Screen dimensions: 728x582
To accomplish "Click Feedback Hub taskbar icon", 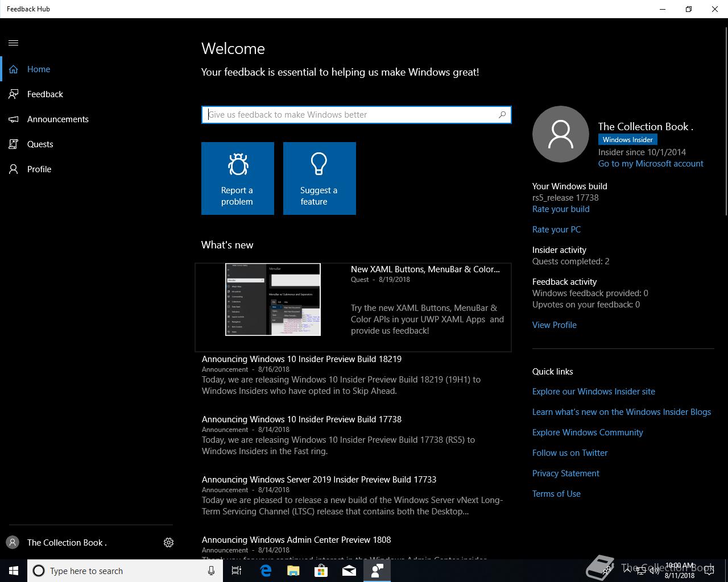I will (377, 571).
